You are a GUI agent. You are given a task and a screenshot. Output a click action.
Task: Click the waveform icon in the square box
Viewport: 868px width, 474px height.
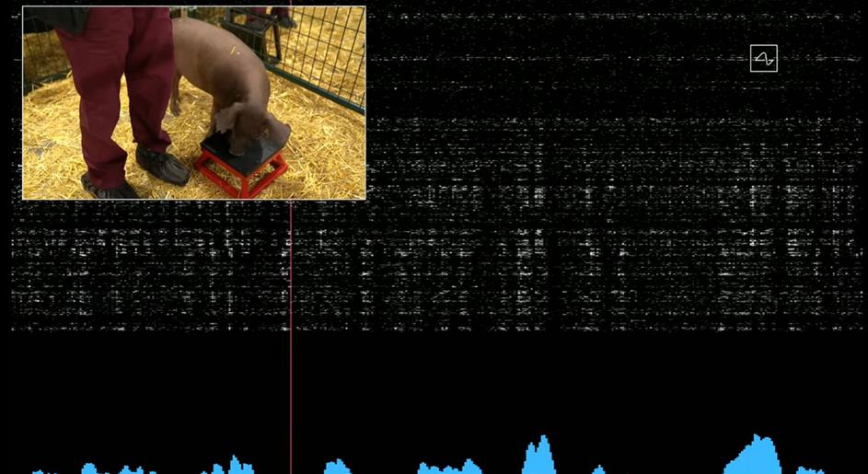(763, 59)
